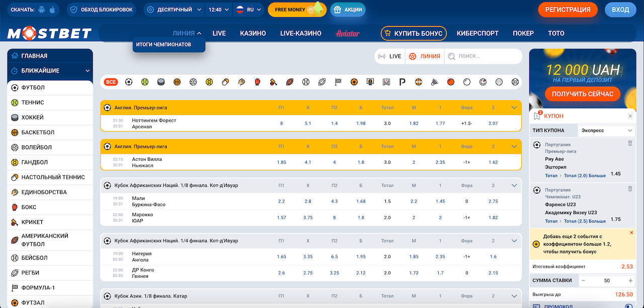Viewport: 644px width, 308px height.
Task: Filter events by boxing glove icon in sports row
Action: (x=258, y=82)
